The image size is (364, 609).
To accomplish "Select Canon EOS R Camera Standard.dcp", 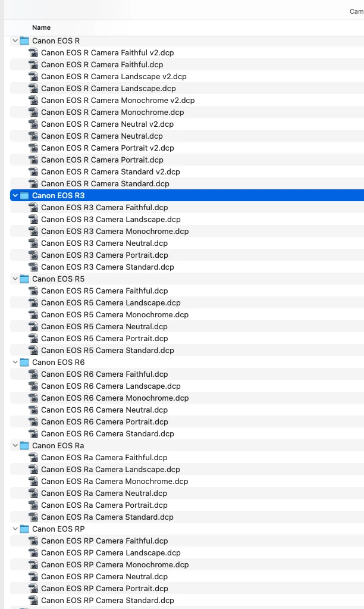I will point(105,183).
